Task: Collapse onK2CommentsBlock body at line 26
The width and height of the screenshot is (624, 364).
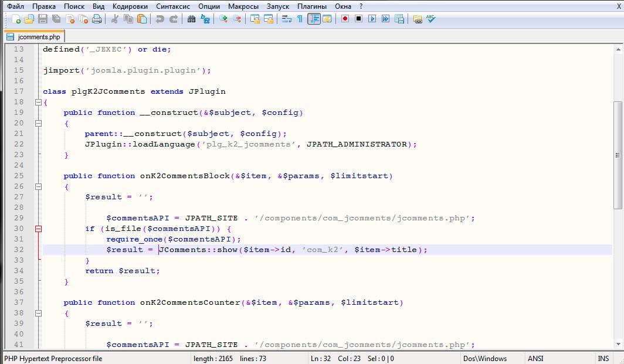Action: (x=38, y=186)
